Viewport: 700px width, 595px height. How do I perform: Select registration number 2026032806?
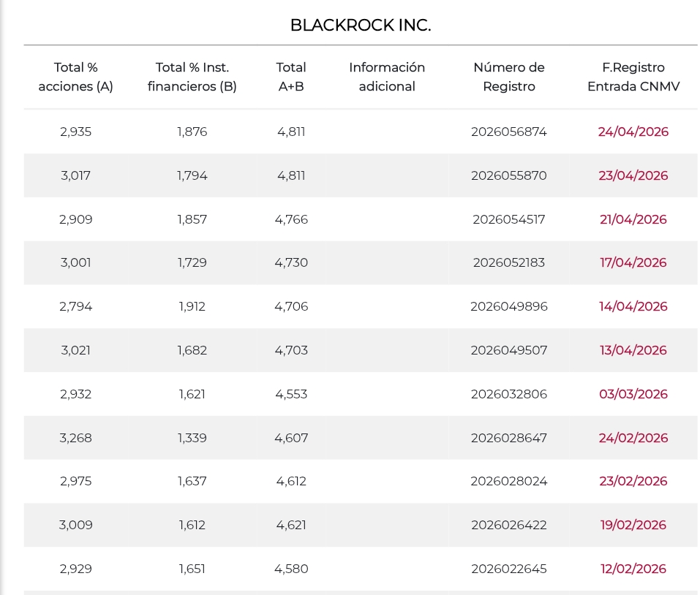pos(509,394)
